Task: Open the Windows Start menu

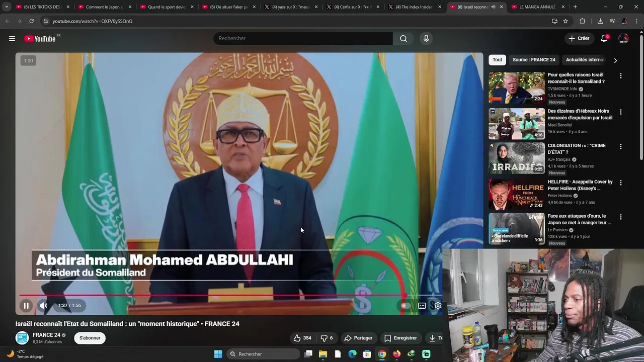Action: click(218, 354)
